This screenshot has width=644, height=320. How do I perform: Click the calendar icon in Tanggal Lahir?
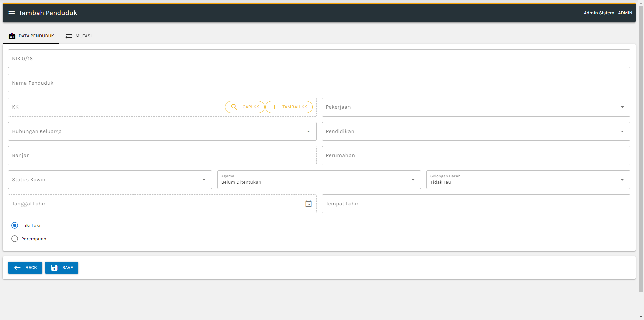click(x=308, y=204)
